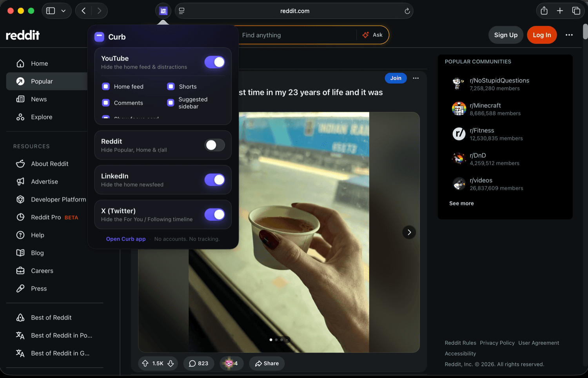
Task: Click the reddit.com address field
Action: click(294, 11)
